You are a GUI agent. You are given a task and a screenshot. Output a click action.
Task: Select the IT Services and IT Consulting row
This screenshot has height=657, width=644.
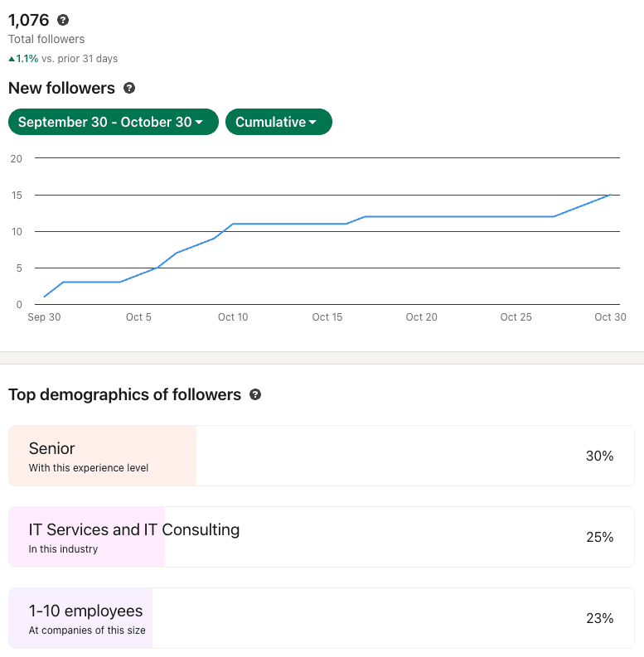point(321,537)
